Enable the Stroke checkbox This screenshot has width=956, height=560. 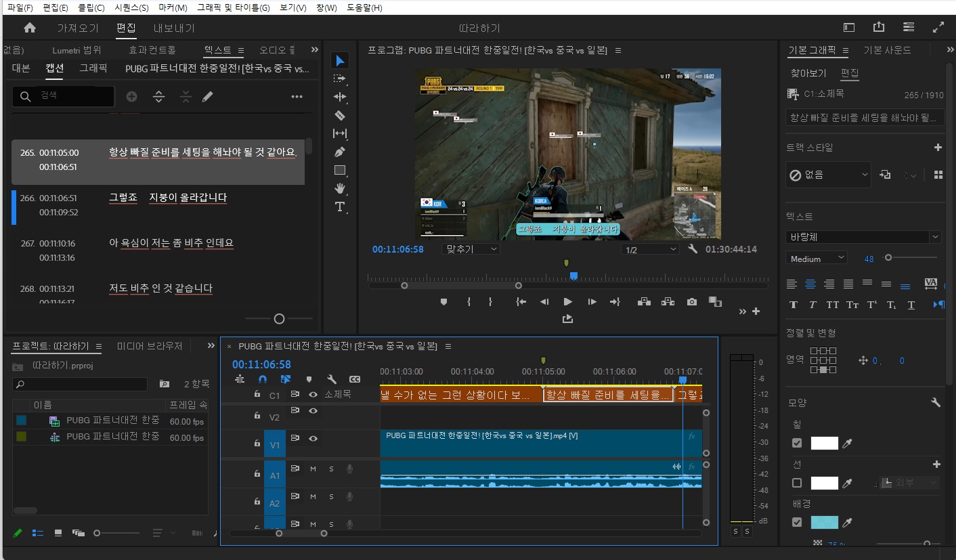coord(797,483)
